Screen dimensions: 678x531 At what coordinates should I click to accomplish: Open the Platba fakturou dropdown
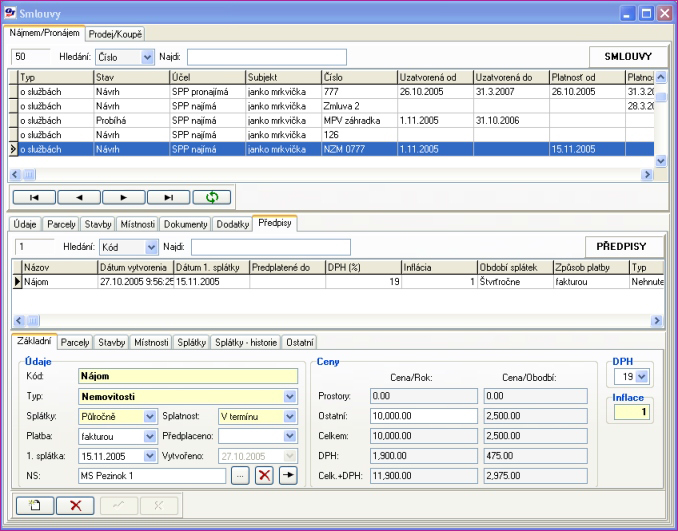pos(150,436)
